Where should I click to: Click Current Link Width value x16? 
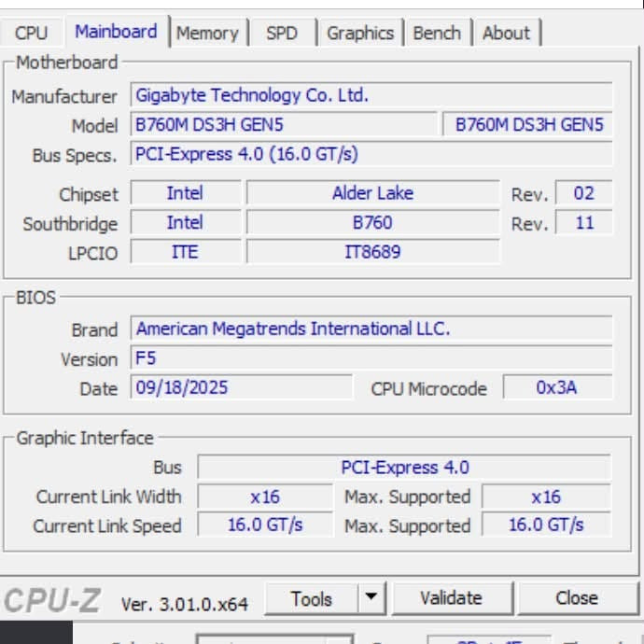tap(265, 497)
